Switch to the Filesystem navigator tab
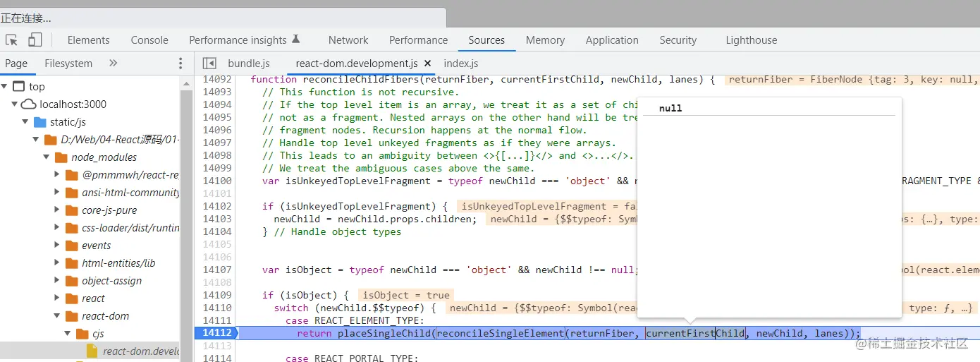This screenshot has width=980, height=362. point(68,64)
